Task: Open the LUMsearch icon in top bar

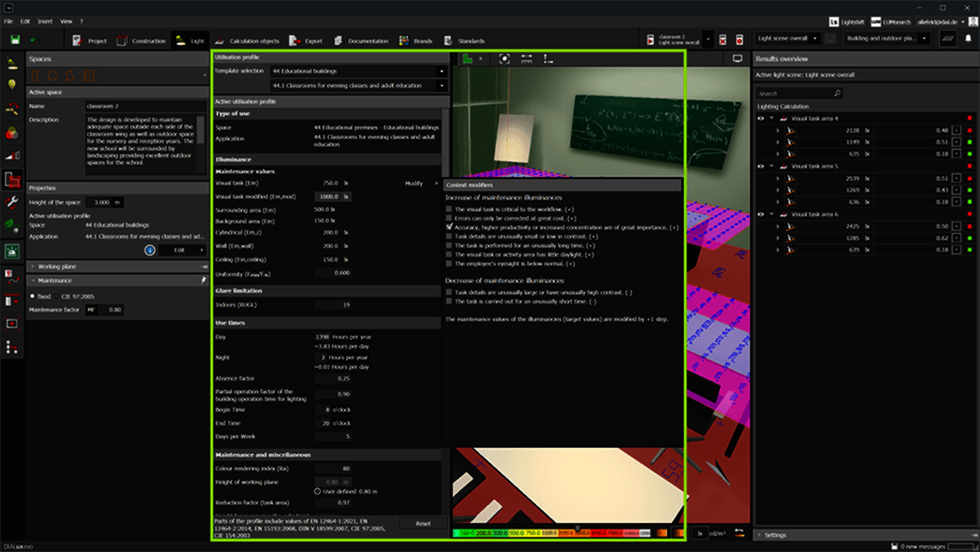Action: tap(877, 21)
